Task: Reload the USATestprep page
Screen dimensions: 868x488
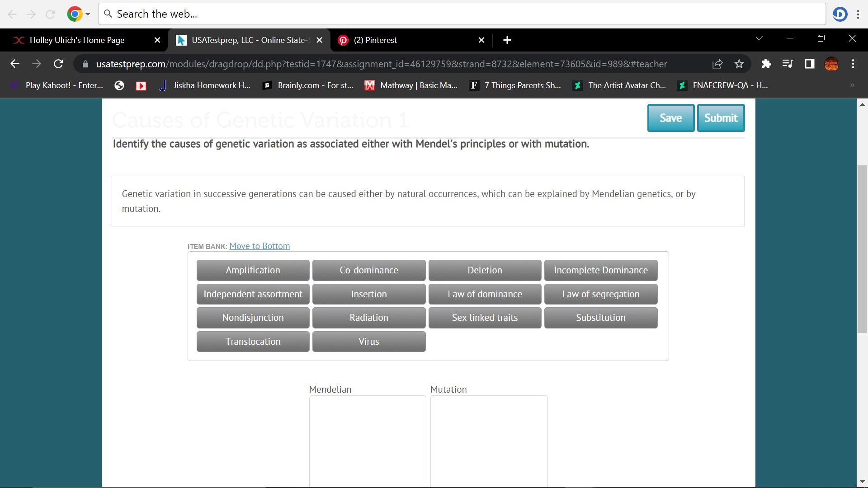Action: (58, 64)
